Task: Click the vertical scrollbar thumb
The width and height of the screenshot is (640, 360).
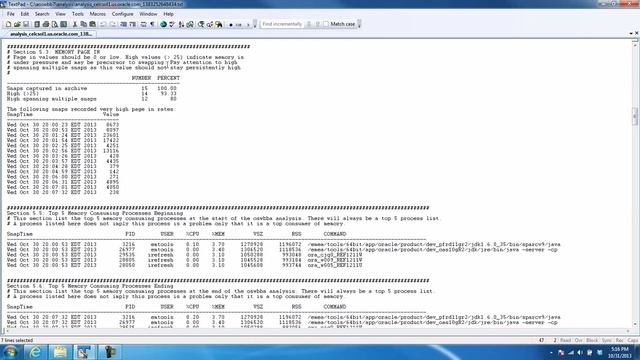Action: coord(635,116)
